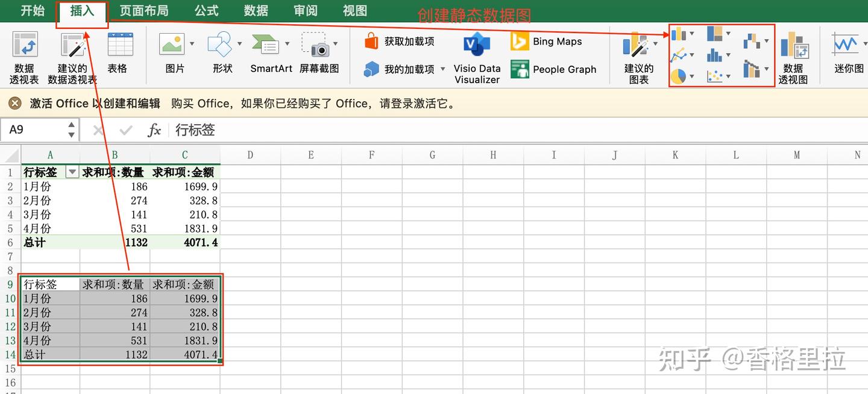The image size is (868, 394).
Task: Click cell C14 with value 4071.4
Action: [185, 355]
